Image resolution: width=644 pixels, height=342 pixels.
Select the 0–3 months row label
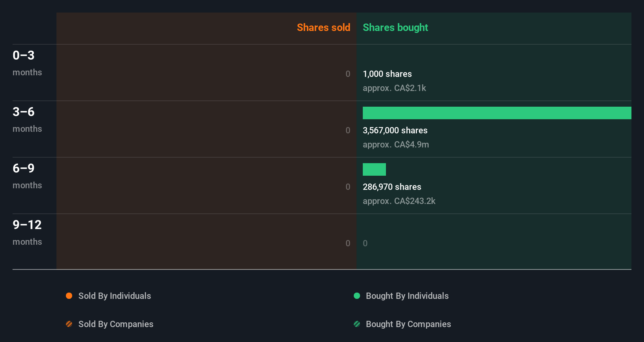27,63
